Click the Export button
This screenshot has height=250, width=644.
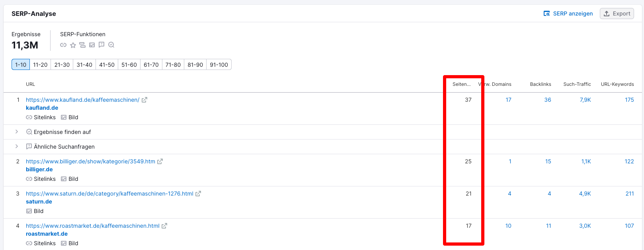pyautogui.click(x=617, y=14)
